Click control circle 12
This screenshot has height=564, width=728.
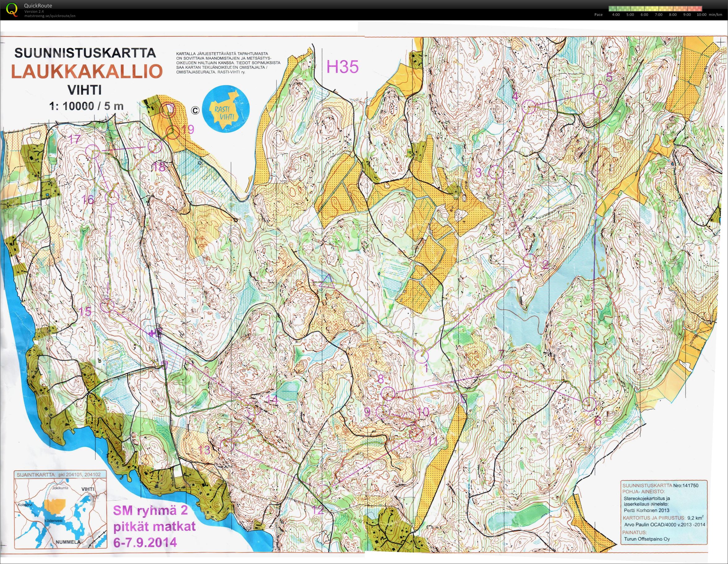point(324,491)
